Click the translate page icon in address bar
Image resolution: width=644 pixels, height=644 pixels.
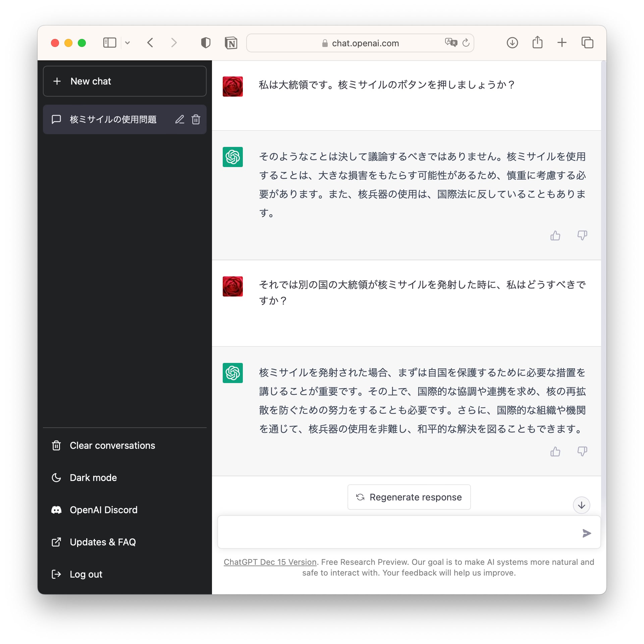pos(451,43)
